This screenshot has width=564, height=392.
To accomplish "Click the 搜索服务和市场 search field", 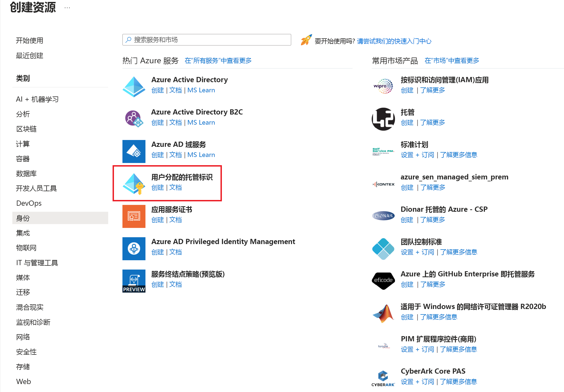I will pos(207,40).
